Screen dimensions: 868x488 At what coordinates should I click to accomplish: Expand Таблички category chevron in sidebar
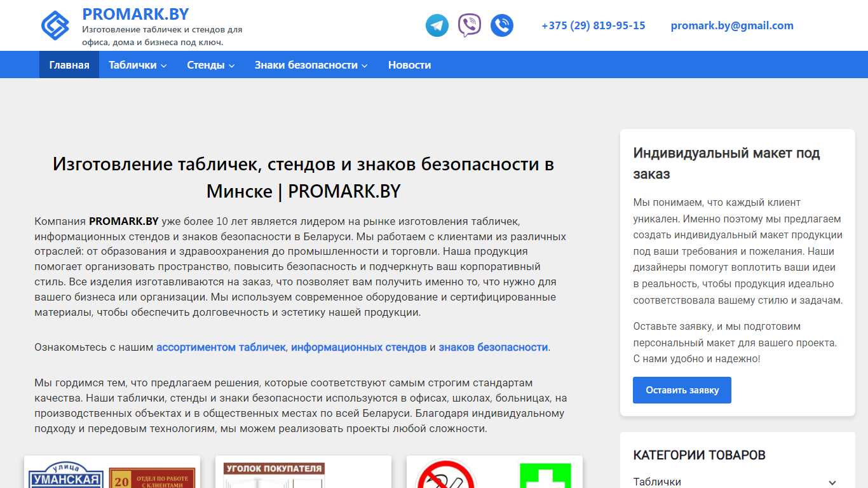pyautogui.click(x=832, y=482)
